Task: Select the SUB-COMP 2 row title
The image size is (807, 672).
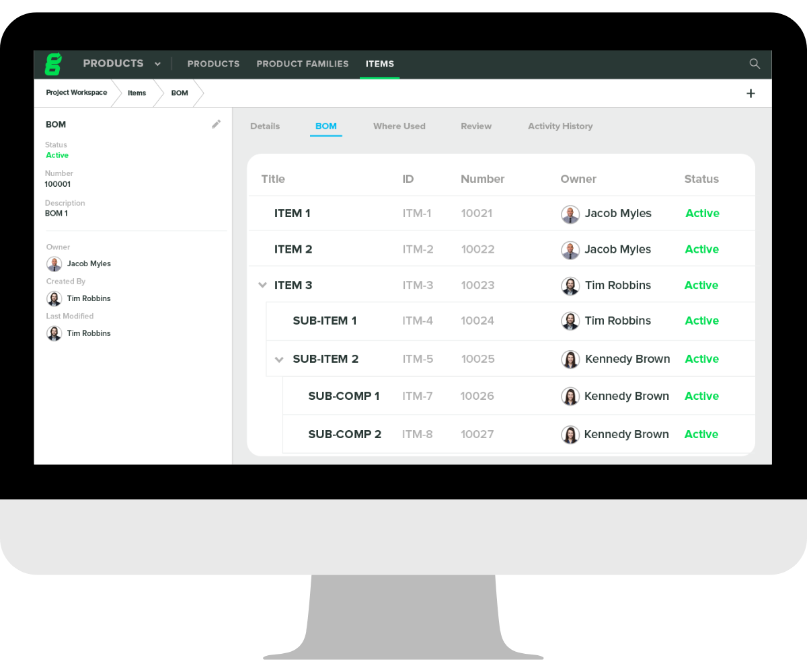Action: tap(344, 434)
